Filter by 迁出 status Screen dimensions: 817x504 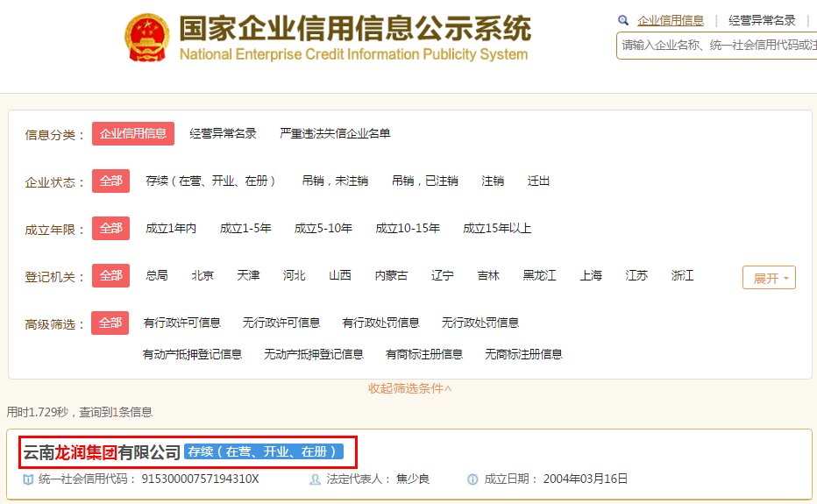[x=538, y=181]
